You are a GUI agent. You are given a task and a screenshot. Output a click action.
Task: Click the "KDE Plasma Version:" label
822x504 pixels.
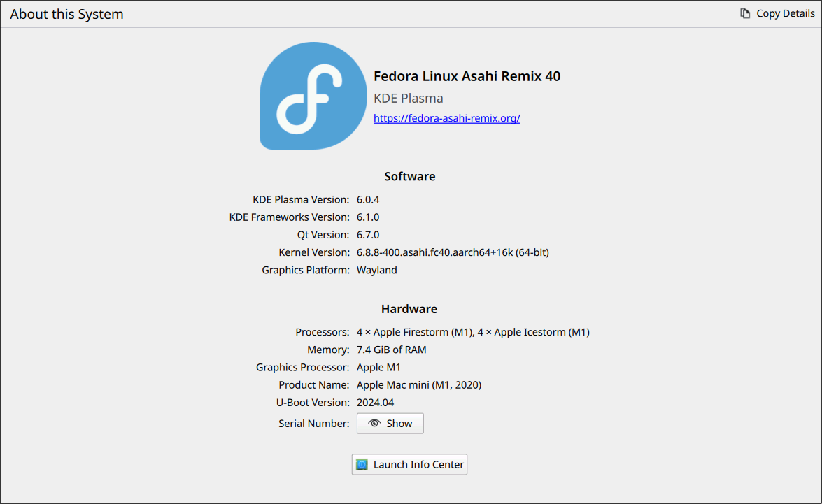[x=301, y=200]
